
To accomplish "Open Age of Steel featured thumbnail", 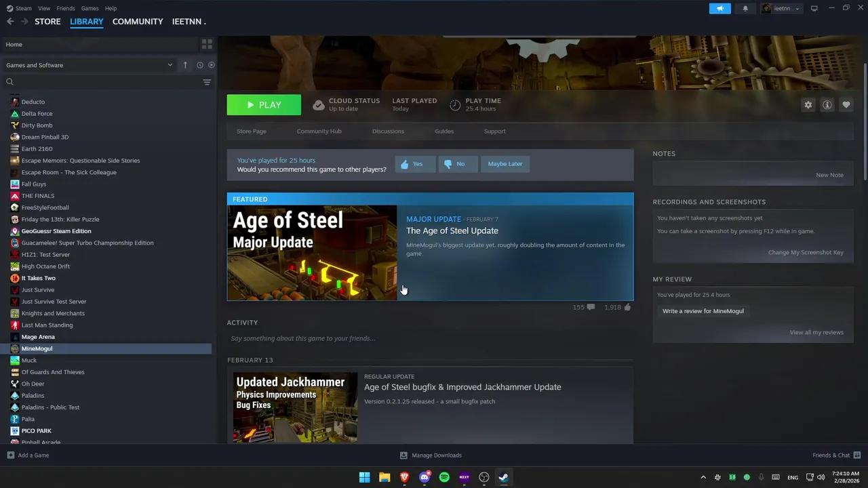I will tap(312, 253).
